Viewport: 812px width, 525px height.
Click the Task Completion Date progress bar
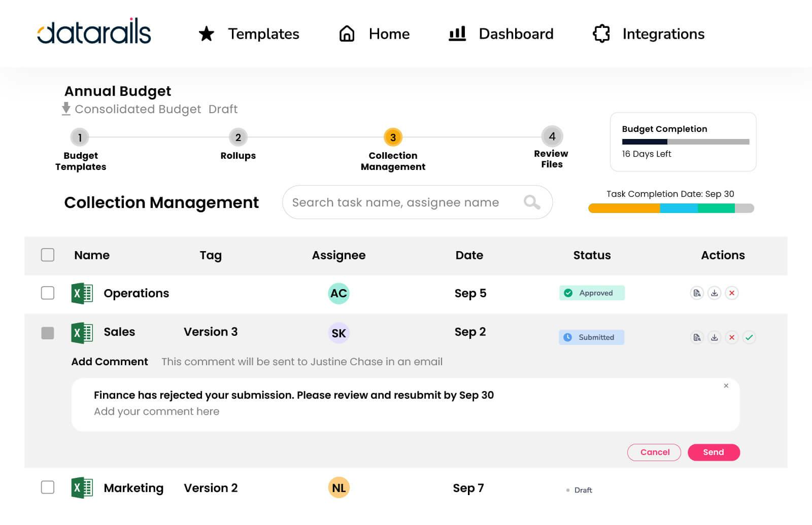click(x=670, y=207)
